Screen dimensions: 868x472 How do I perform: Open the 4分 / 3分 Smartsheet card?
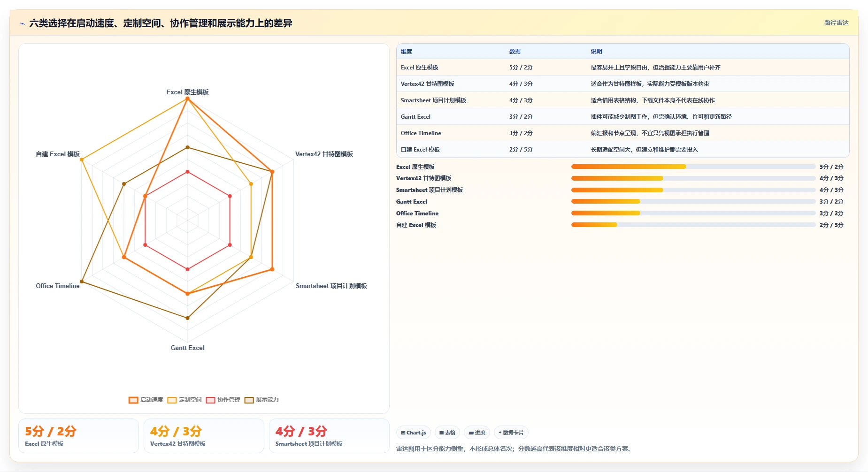tap(329, 436)
